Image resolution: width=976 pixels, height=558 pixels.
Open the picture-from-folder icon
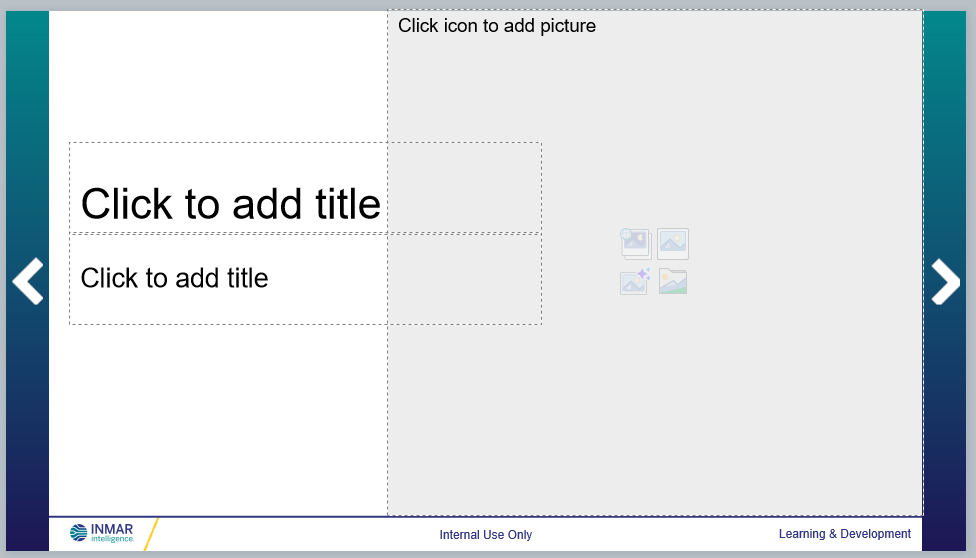pyautogui.click(x=673, y=281)
